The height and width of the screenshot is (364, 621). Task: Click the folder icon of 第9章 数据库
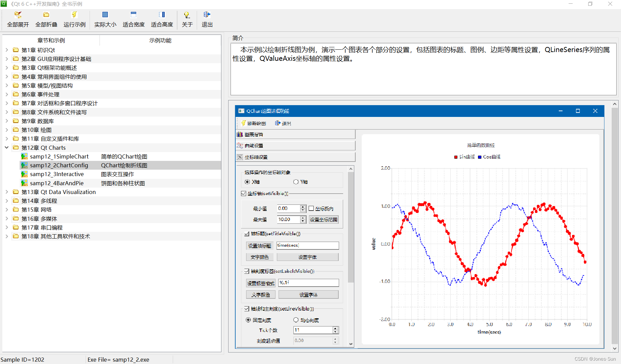[x=16, y=121]
